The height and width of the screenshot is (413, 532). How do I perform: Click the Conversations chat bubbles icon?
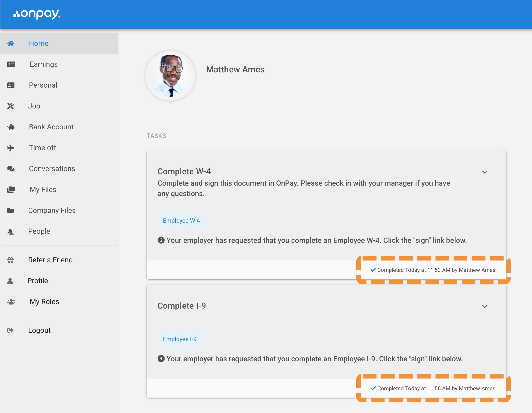pyautogui.click(x=11, y=169)
